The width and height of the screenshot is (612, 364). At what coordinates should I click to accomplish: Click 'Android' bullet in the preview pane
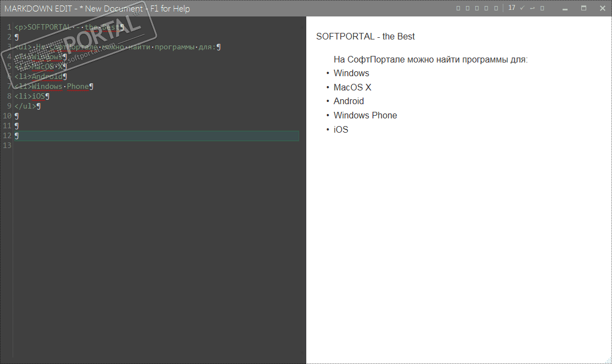(x=349, y=101)
